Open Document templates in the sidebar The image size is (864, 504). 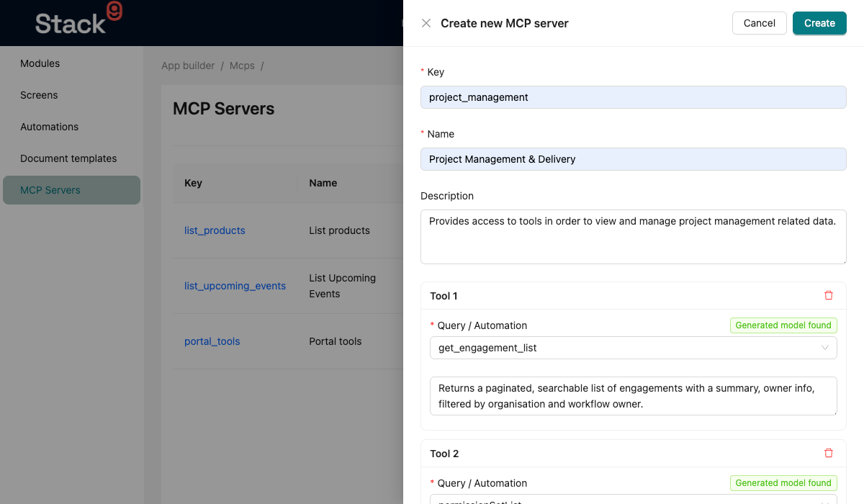coord(71,158)
